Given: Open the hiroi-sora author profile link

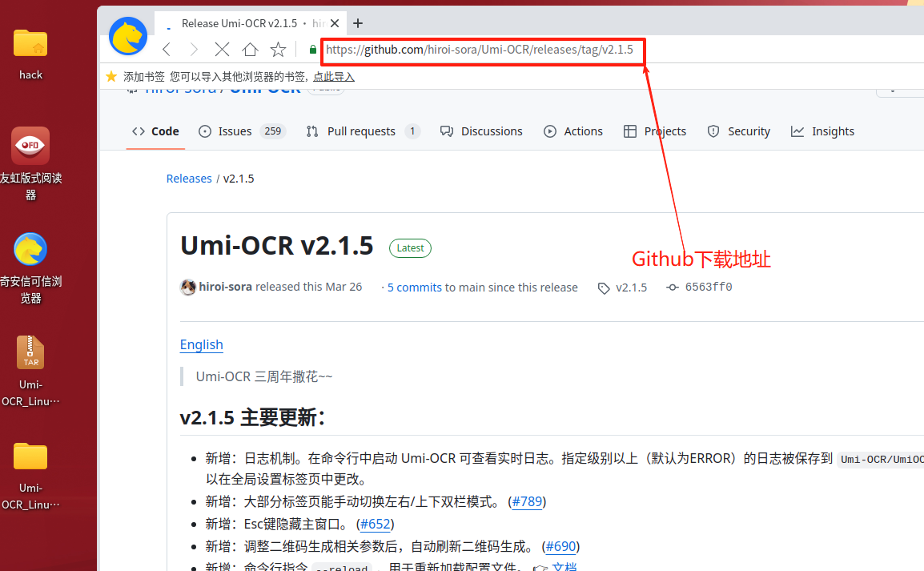Looking at the screenshot, I should coord(225,287).
